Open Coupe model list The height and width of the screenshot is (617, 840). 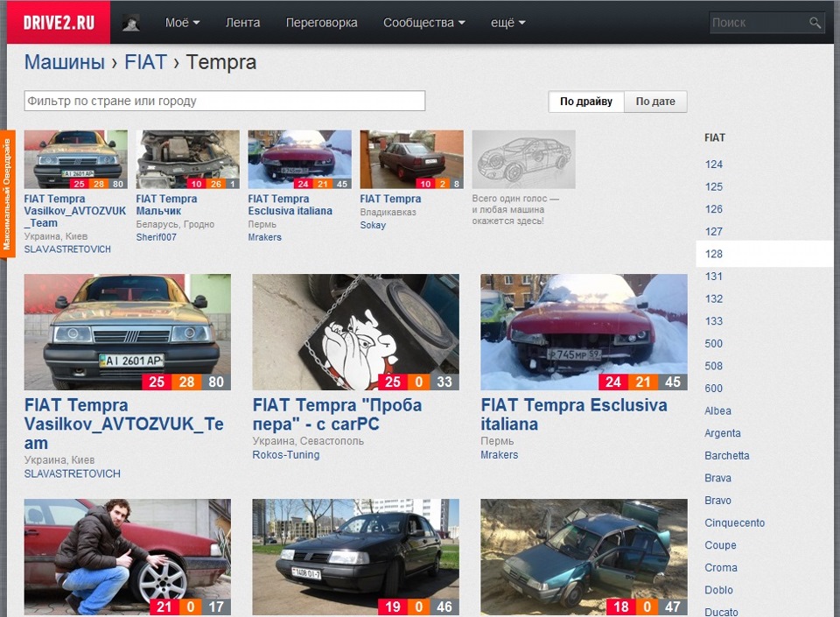click(x=720, y=545)
